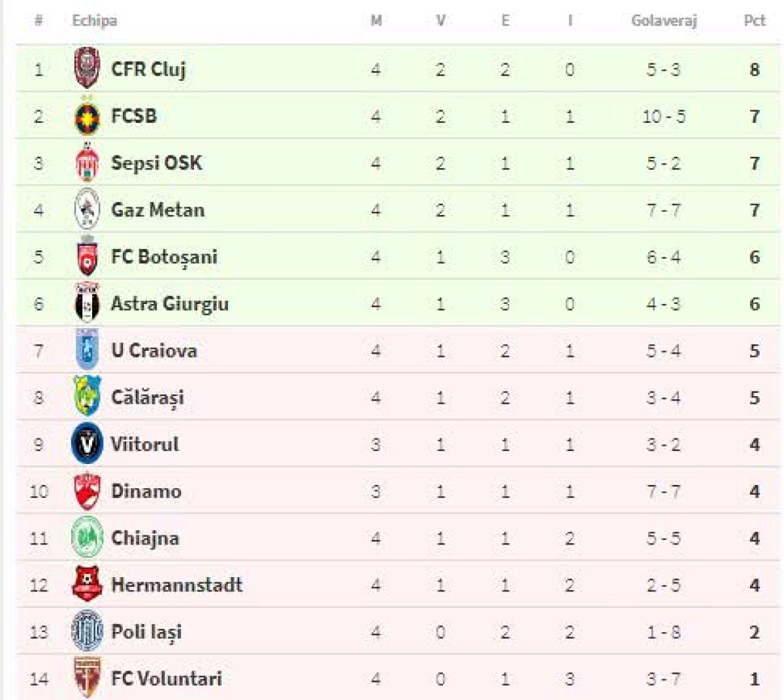The height and width of the screenshot is (700, 784).
Task: Open the U Craiova team name
Action: pyautogui.click(x=154, y=351)
